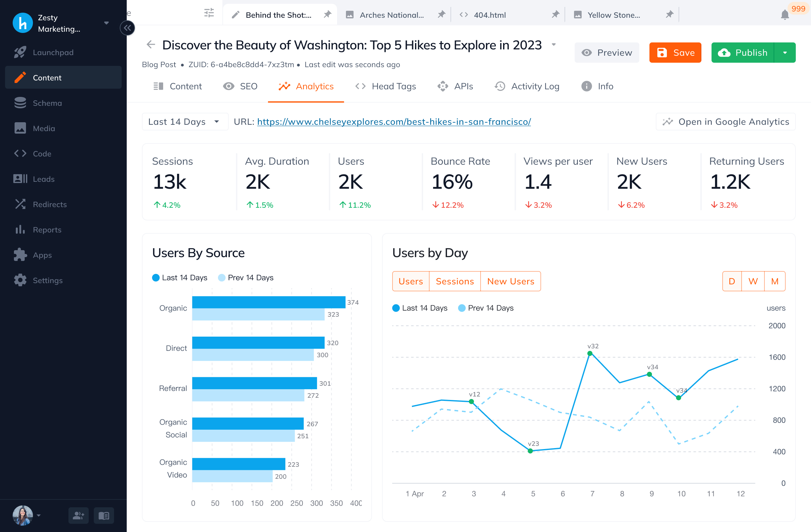Image resolution: width=811 pixels, height=532 pixels.
Task: Switch to the SEO tab
Action: [x=240, y=86]
